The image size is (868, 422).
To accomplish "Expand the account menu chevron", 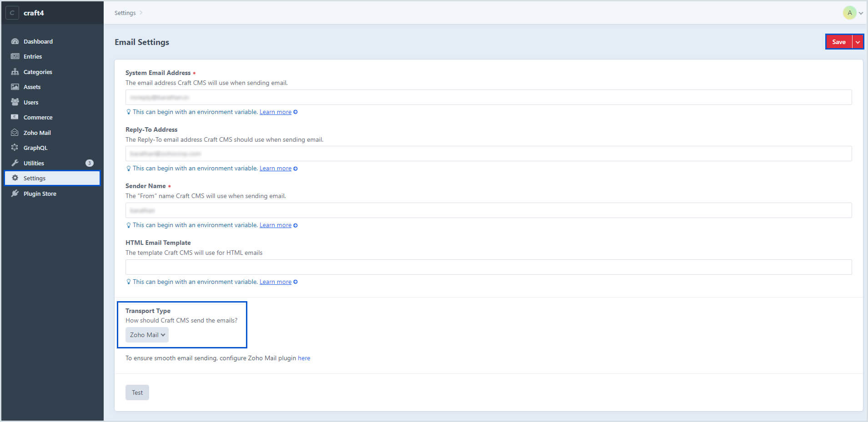I will coord(861,13).
